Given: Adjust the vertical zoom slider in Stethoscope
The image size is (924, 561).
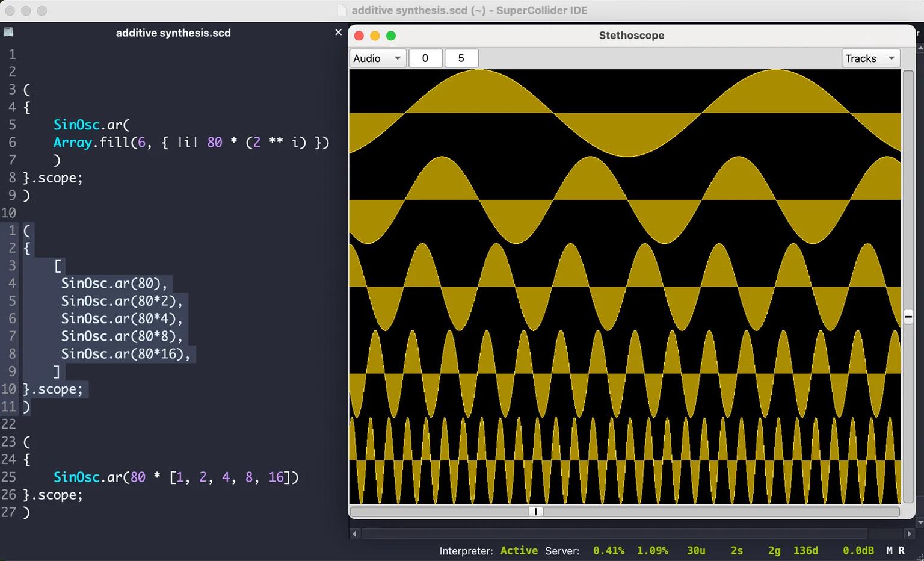Looking at the screenshot, I should point(908,317).
